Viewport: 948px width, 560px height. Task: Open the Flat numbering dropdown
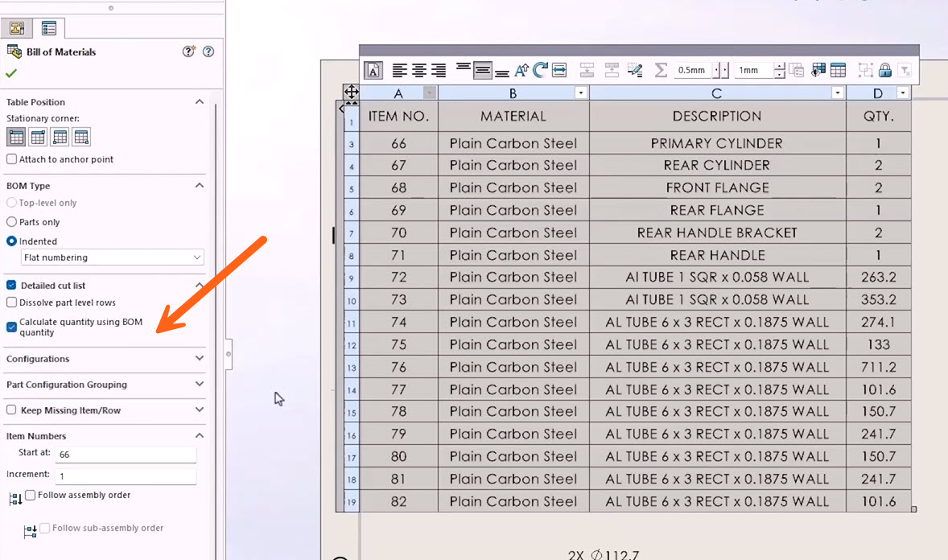[113, 257]
